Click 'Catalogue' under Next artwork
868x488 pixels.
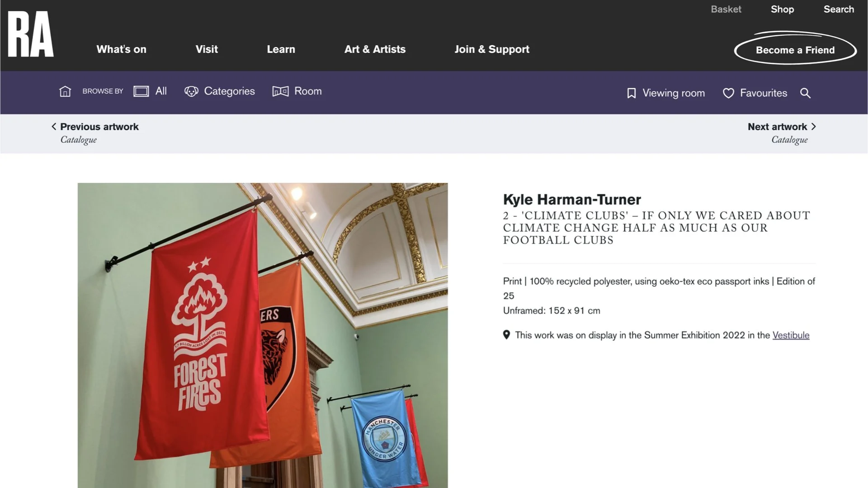[x=789, y=140]
